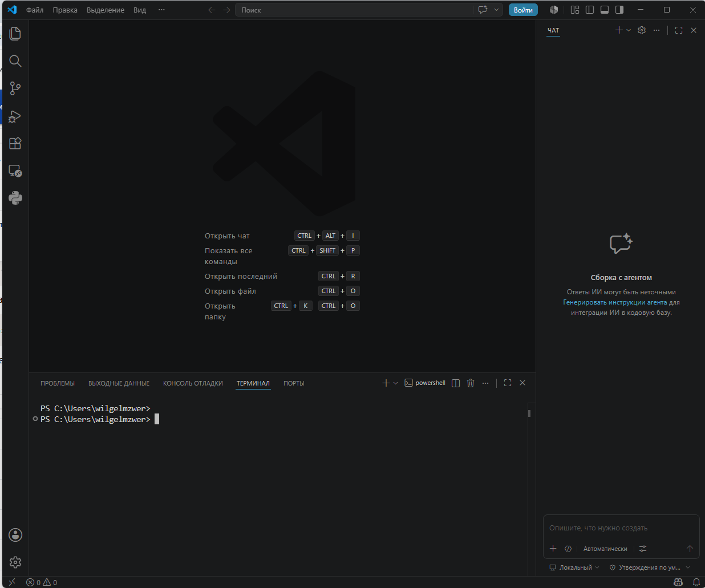Close the chat panel
Image resolution: width=705 pixels, height=588 pixels.
[694, 30]
